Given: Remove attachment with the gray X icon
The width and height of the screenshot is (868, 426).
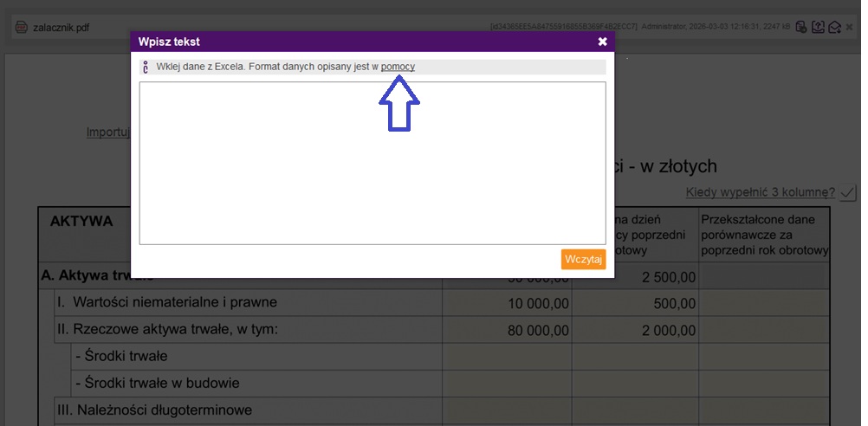Looking at the screenshot, I should (851, 27).
